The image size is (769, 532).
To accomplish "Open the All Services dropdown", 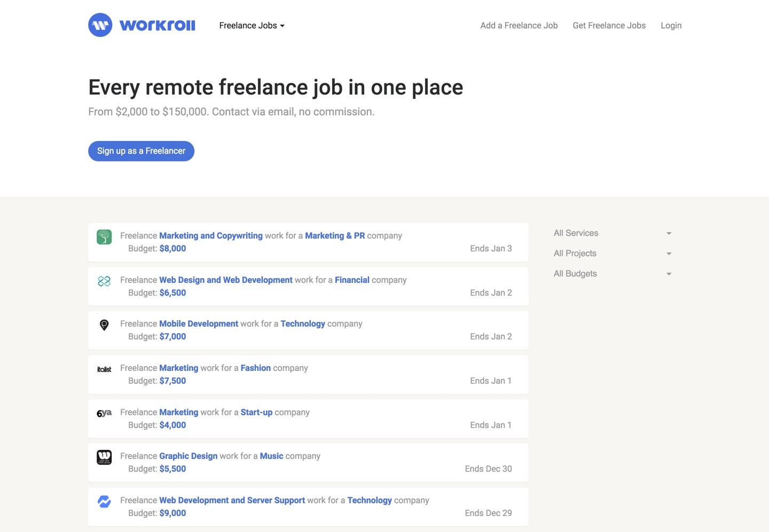I will click(x=612, y=233).
